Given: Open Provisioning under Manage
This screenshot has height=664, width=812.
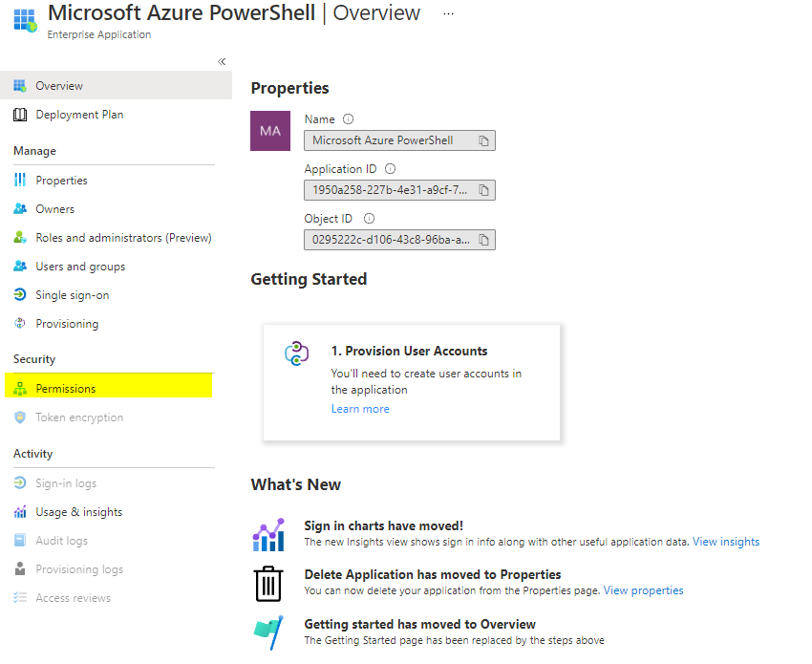Looking at the screenshot, I should pyautogui.click(x=67, y=324).
